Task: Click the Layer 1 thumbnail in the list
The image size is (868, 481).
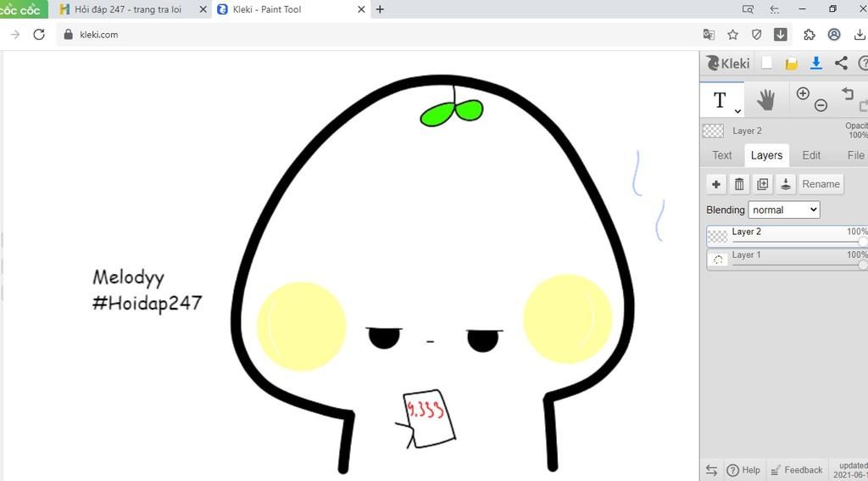Action: [x=718, y=260]
